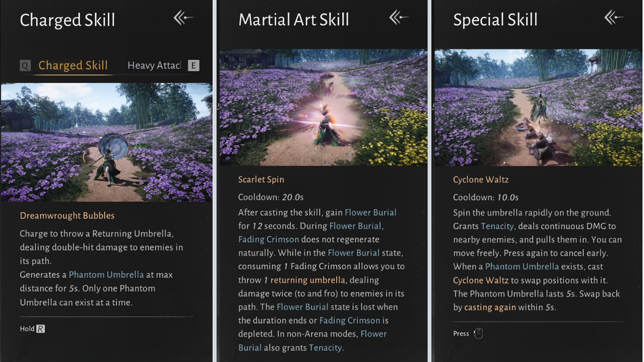The width and height of the screenshot is (644, 362).
Task: Click the R key icon next to Hold
Action: click(41, 329)
